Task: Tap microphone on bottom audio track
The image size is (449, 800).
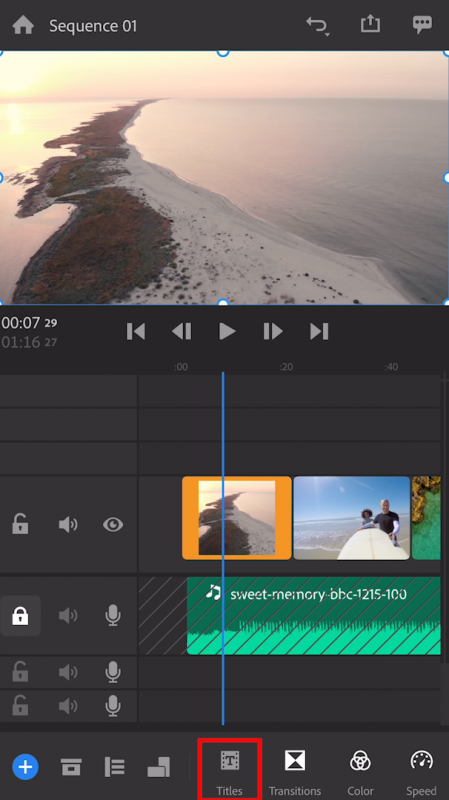Action: tap(113, 706)
